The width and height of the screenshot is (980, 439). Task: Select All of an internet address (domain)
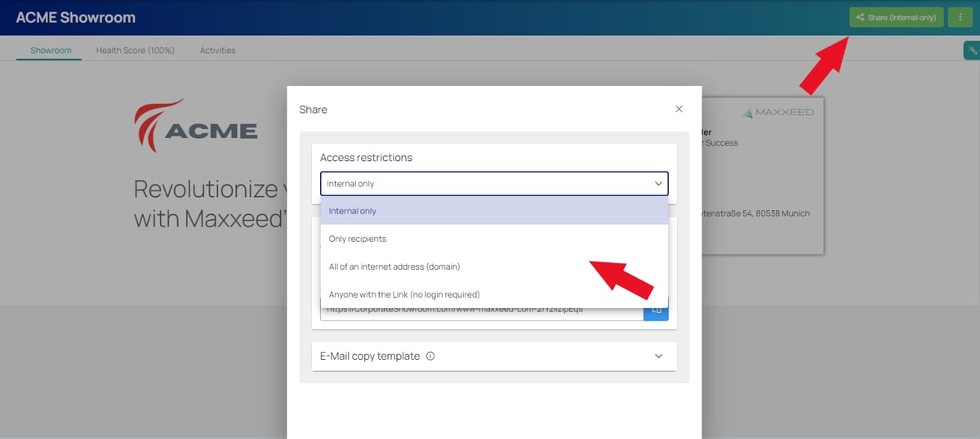tap(494, 267)
